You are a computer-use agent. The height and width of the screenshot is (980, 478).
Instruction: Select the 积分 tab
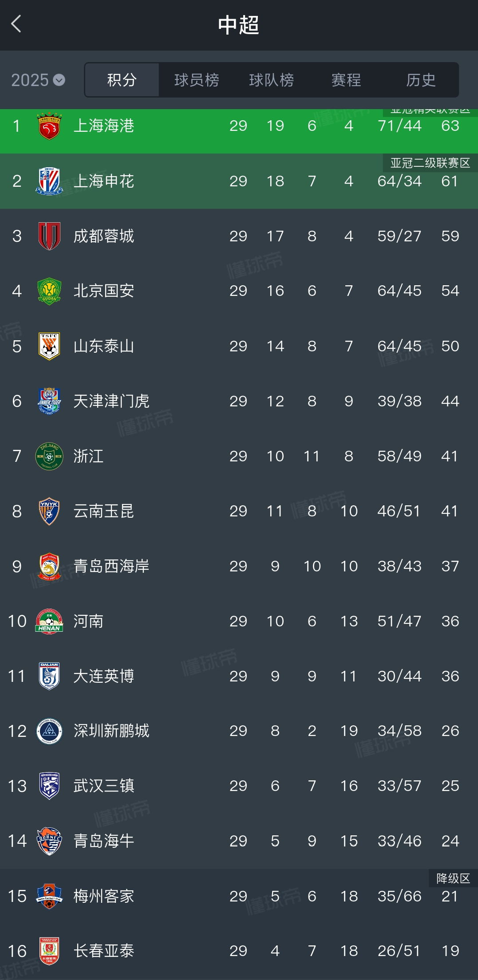(122, 80)
